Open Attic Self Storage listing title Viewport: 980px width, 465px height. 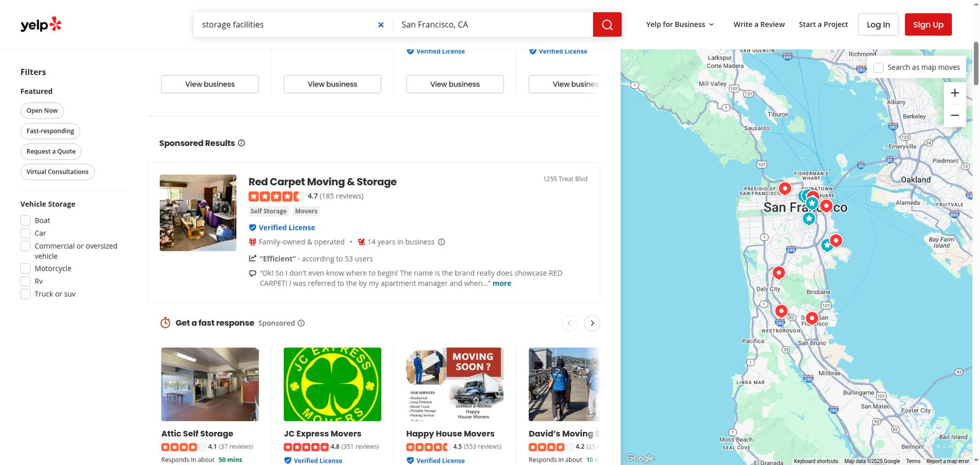coord(197,433)
